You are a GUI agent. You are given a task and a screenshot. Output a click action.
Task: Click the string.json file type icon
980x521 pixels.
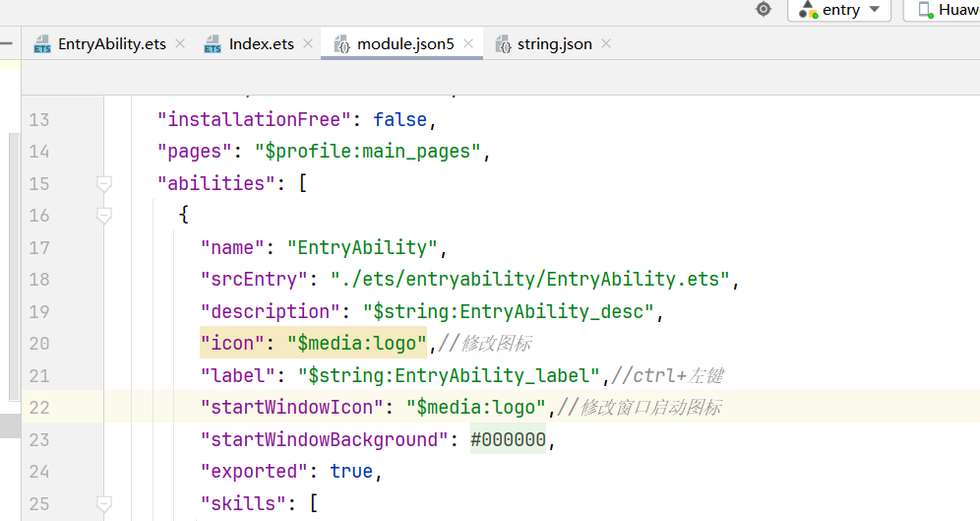click(503, 44)
